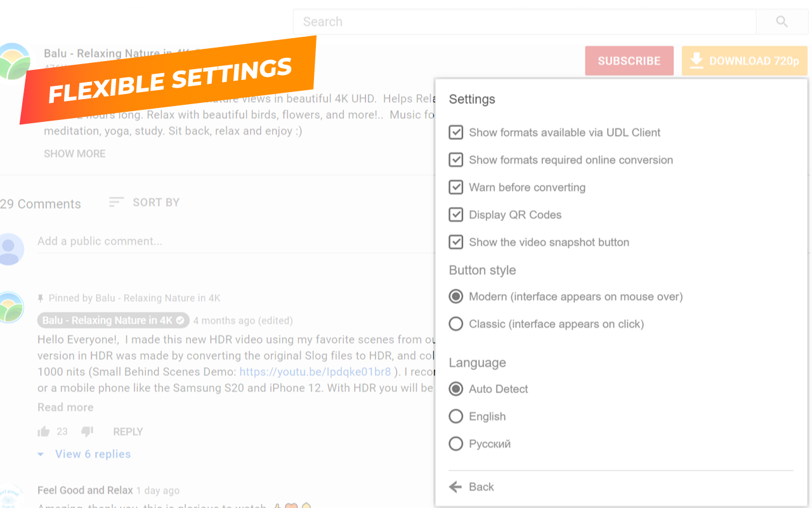Click the Balu channel avatar on pinned comment

10,307
